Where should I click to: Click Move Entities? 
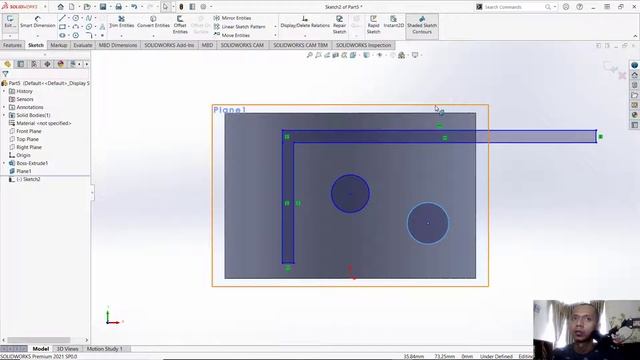point(232,35)
